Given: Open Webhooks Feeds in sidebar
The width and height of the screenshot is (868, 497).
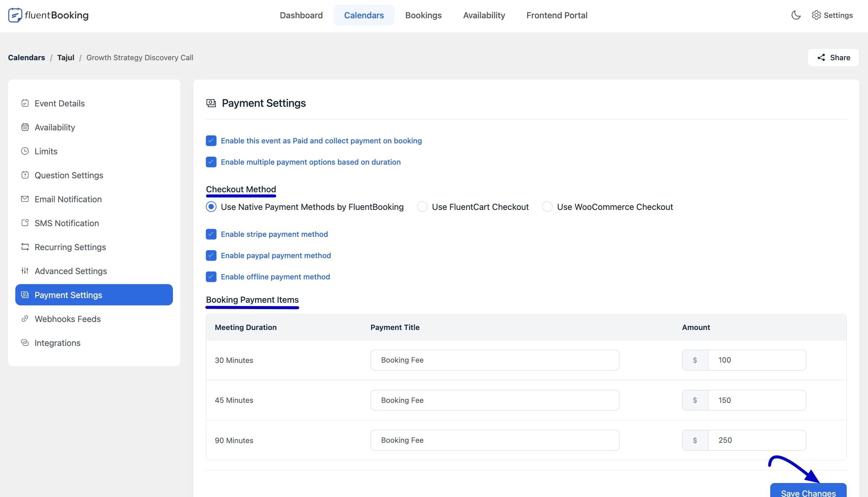Looking at the screenshot, I should 94,318.
